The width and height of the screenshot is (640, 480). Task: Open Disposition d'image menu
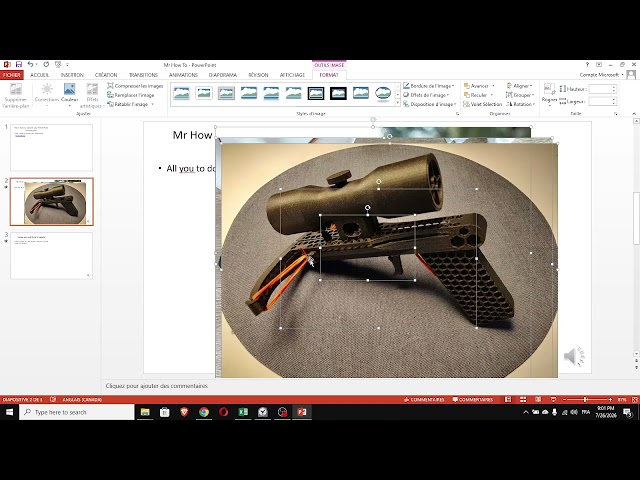click(429, 104)
